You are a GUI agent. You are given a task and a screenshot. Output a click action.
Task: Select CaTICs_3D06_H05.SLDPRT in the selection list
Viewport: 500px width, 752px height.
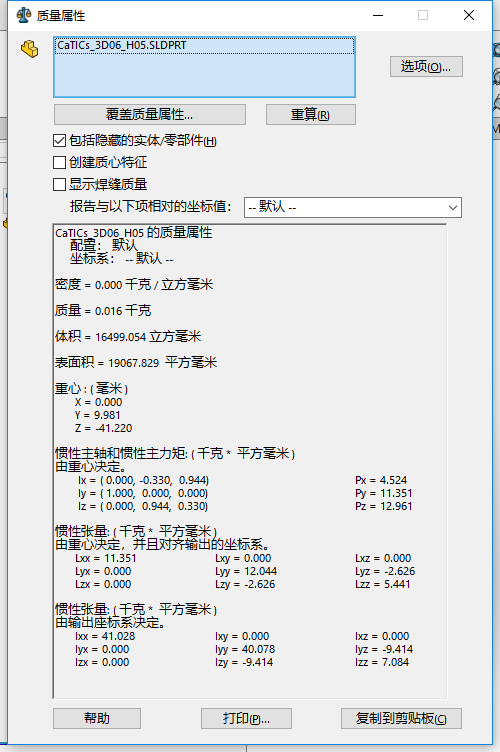122,46
